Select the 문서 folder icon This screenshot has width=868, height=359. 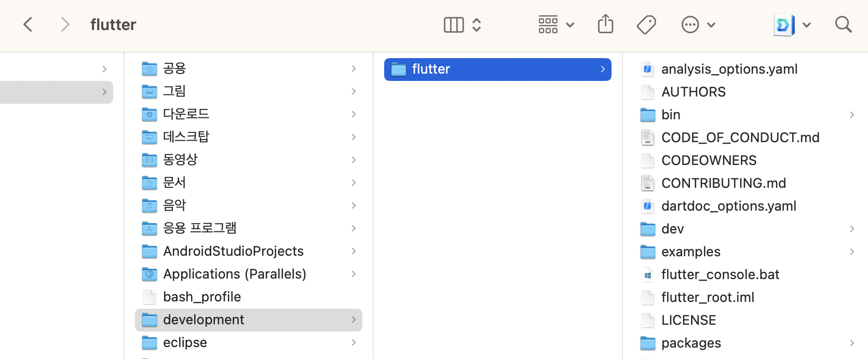tap(150, 183)
